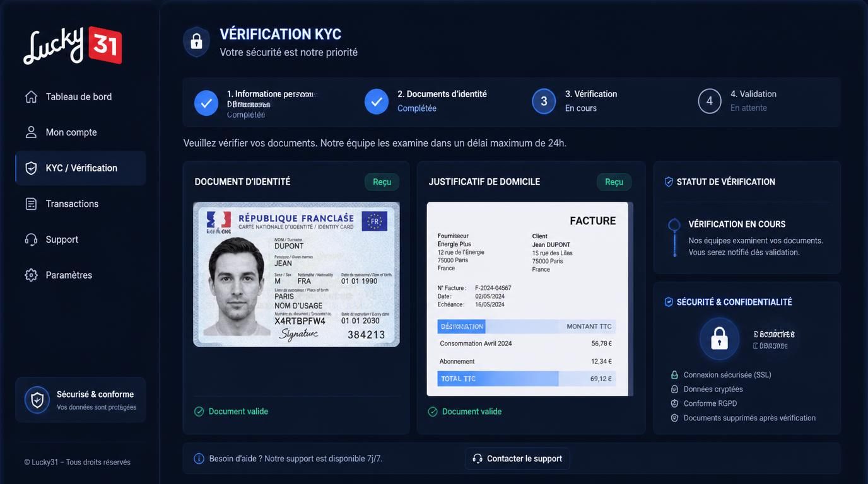Click 'Données cryptées' text
The width and height of the screenshot is (868, 484).
713,389
